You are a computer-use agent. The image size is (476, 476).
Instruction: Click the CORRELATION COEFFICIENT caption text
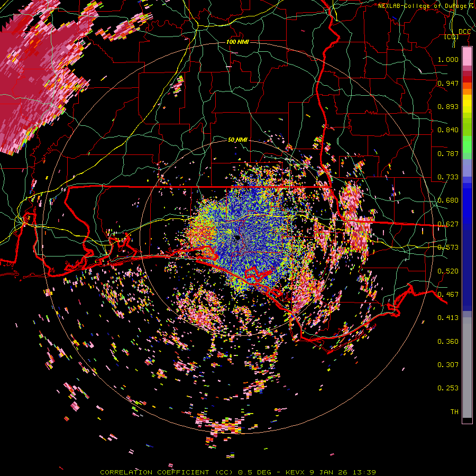(154, 472)
